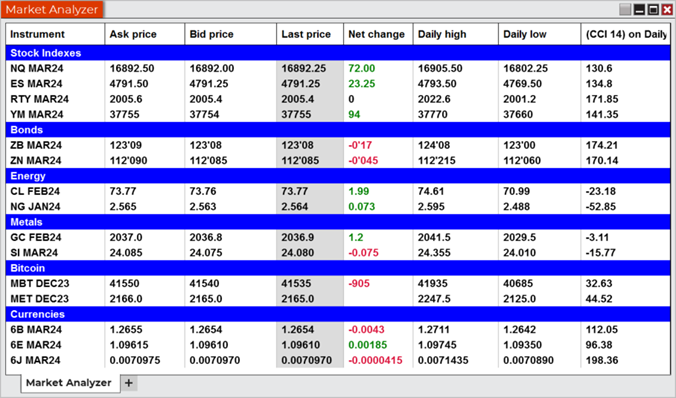The image size is (676, 398).
Task: Select the ES MAR24 instrument
Action: coord(36,84)
